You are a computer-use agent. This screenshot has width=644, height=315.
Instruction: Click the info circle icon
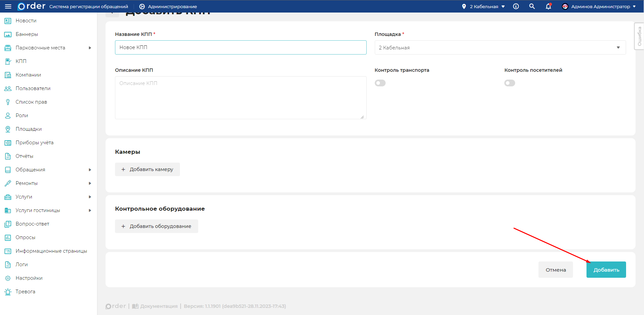(516, 6)
